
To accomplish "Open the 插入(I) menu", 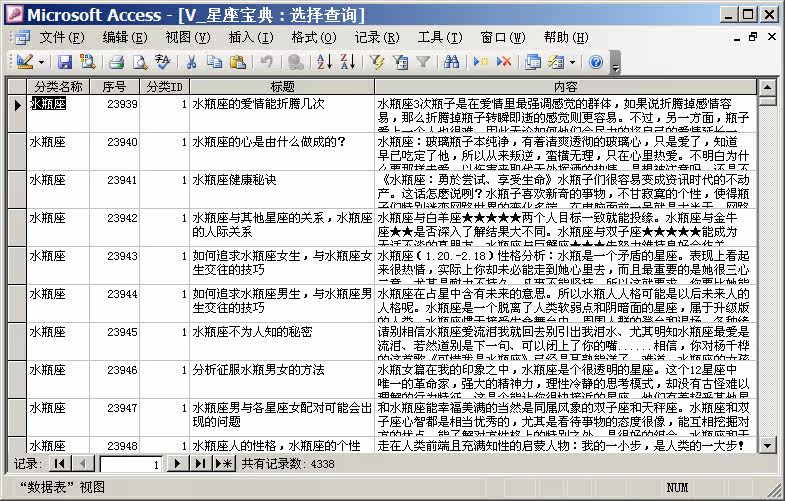I will (251, 38).
